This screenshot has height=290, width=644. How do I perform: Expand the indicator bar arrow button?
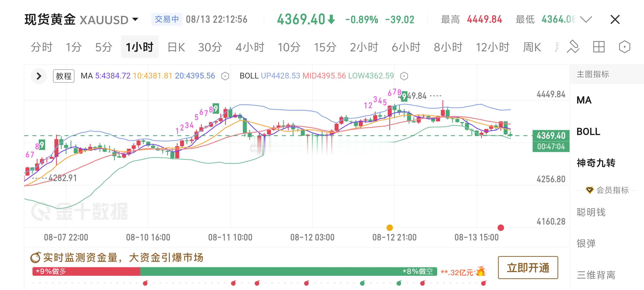pos(39,76)
